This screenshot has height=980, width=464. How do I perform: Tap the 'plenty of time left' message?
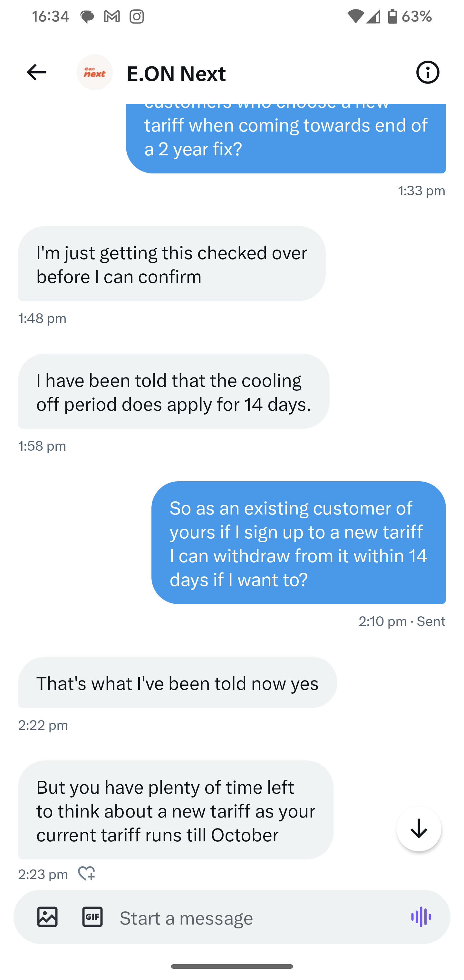[175, 810]
